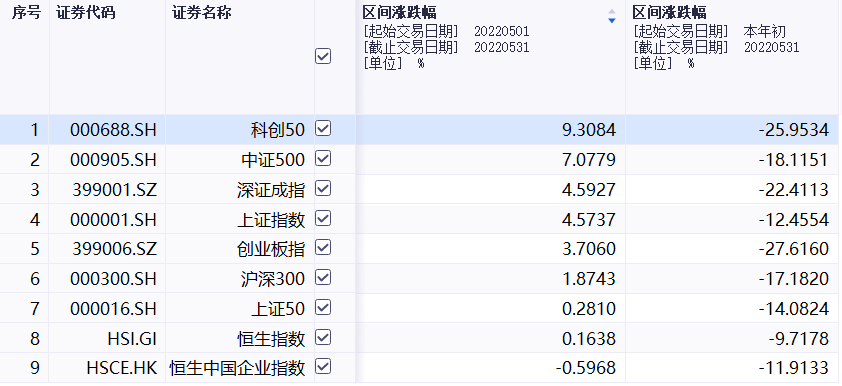Screen dimensions: 842x386
Task: Select security code 000016.SH
Action: coord(113,309)
